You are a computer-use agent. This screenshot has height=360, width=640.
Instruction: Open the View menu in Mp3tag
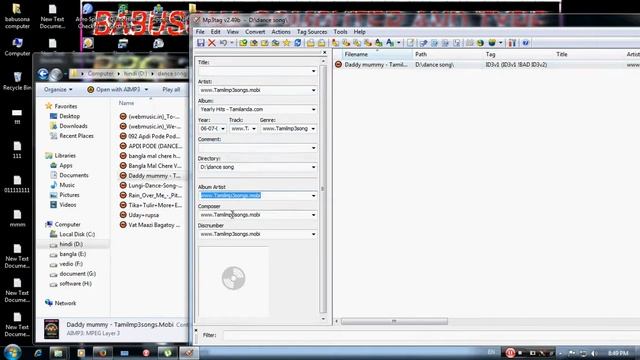[233, 32]
